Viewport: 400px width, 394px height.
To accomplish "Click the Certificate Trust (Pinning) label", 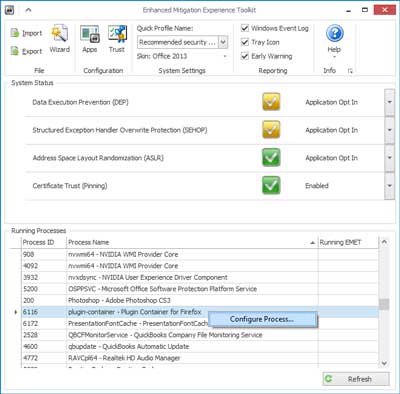I will coord(70,186).
